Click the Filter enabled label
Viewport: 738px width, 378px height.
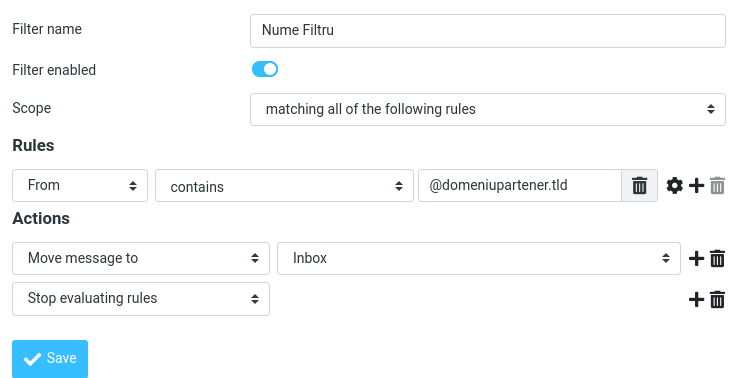54,70
